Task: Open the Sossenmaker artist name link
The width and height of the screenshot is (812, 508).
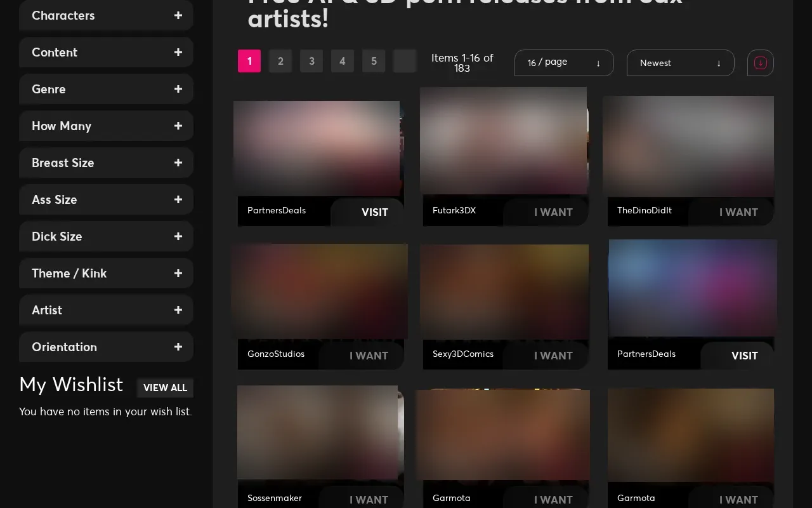Action: [275, 498]
